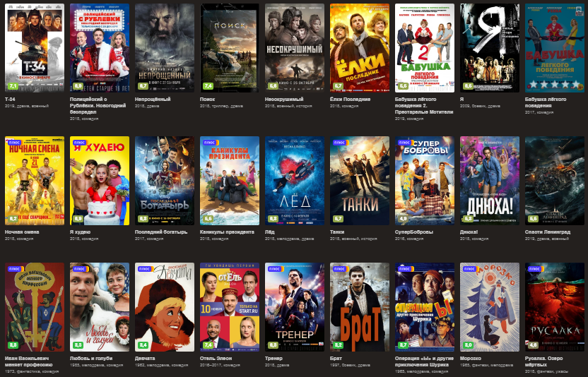Click the Ёлки Последние title

351,100
